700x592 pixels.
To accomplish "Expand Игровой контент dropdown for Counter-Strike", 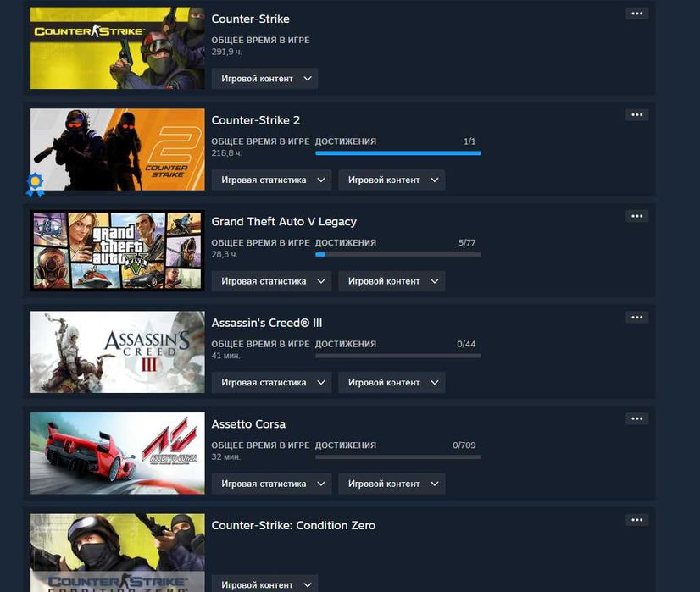I will point(264,79).
